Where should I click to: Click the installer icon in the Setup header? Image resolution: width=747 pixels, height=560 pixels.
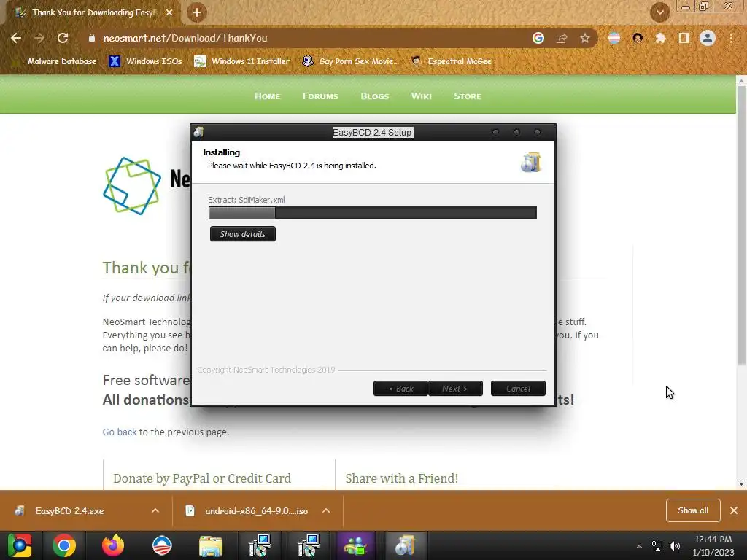[x=531, y=163]
